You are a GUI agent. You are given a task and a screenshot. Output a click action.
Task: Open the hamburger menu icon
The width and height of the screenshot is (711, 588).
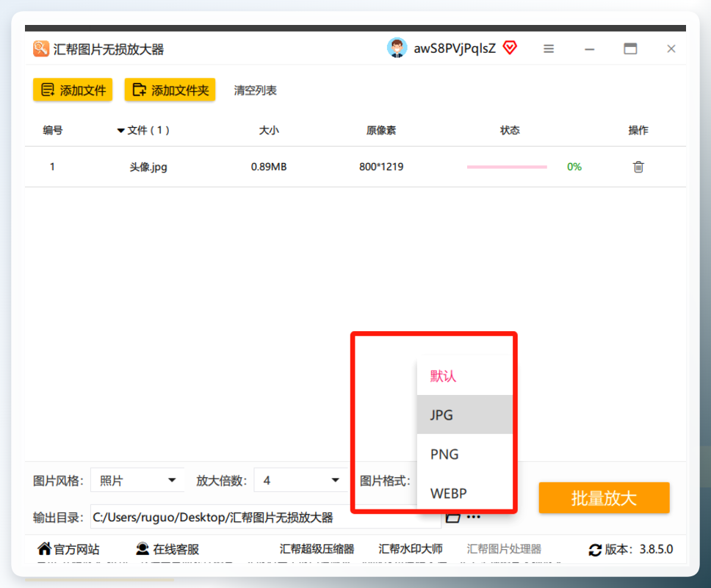click(549, 48)
